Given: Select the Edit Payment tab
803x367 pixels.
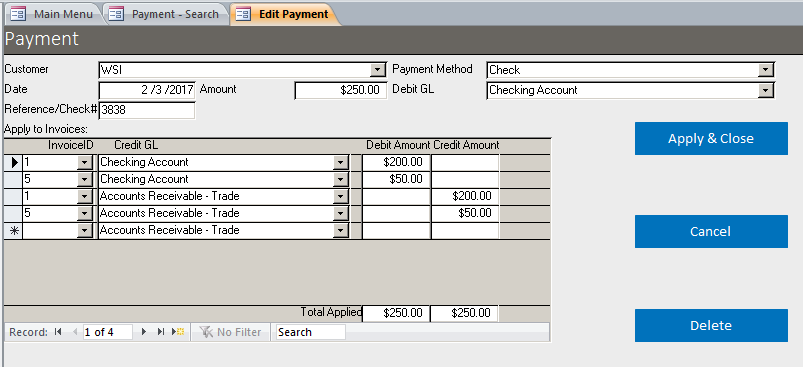Looking at the screenshot, I should [x=284, y=14].
